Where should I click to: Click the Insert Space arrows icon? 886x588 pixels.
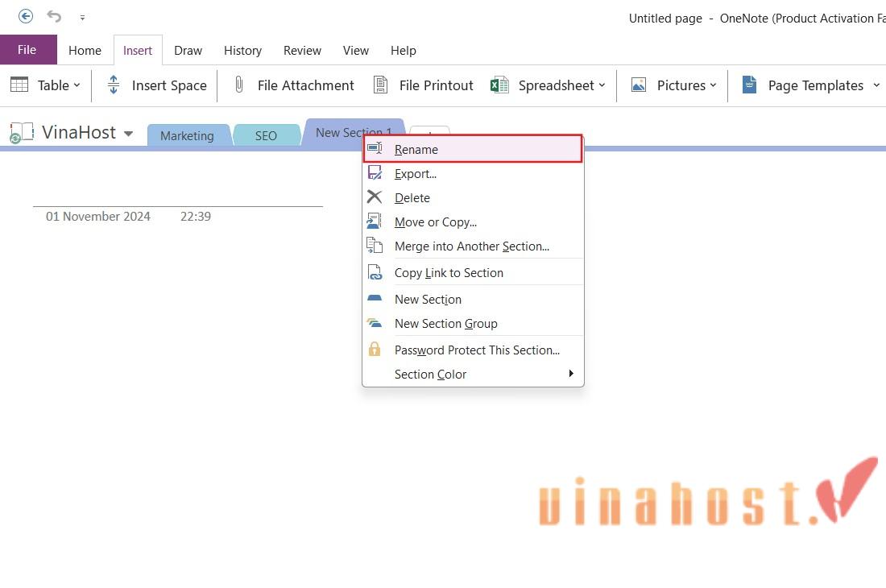113,85
